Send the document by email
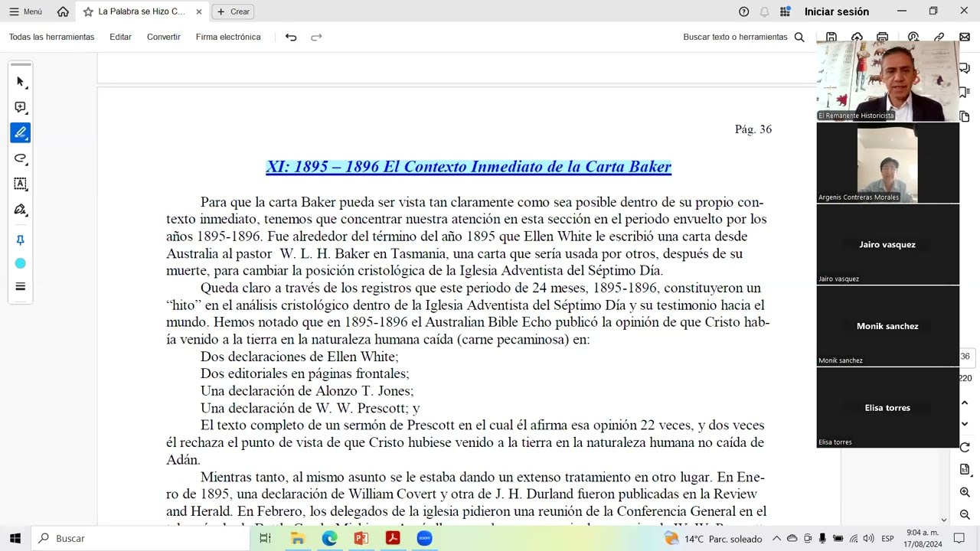 click(x=965, y=37)
